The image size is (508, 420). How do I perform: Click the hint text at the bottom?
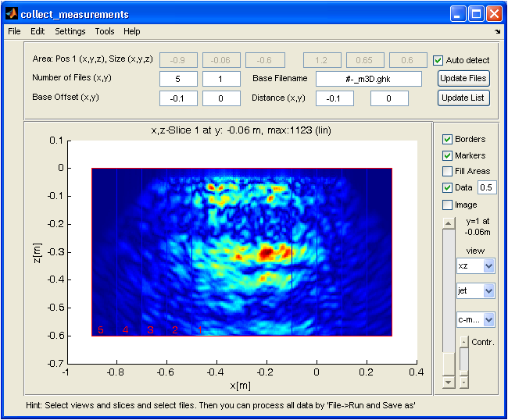click(x=220, y=405)
